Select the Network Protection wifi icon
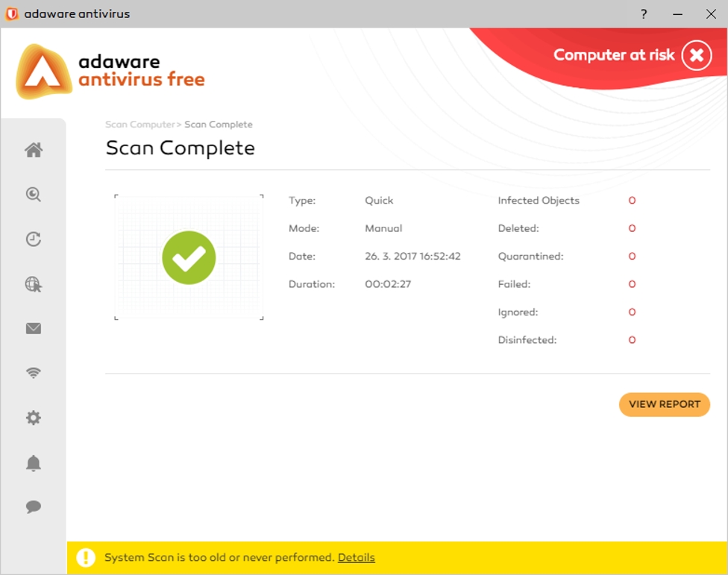Viewport: 728px width, 575px height. pos(34,374)
